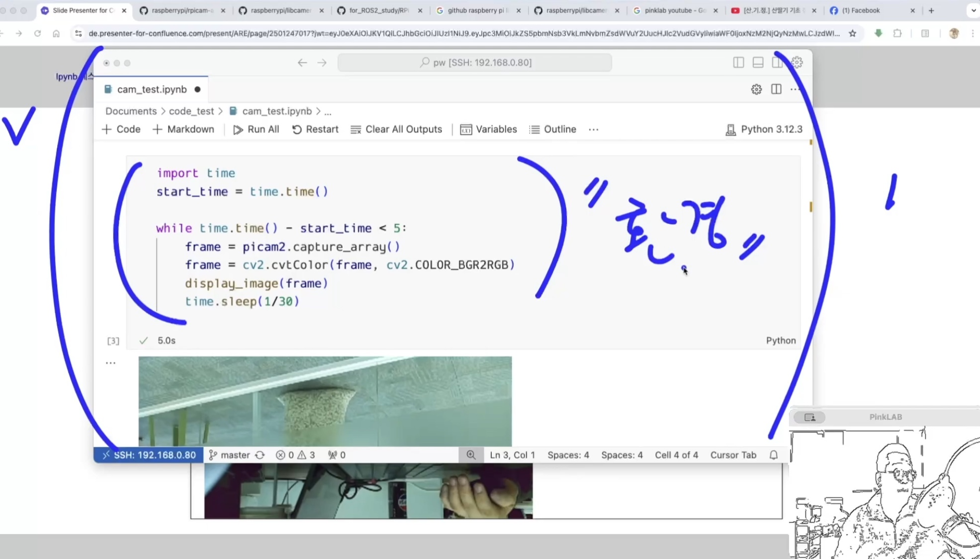Image resolution: width=980 pixels, height=559 pixels.
Task: Click the pw SSH search field
Action: coord(475,63)
